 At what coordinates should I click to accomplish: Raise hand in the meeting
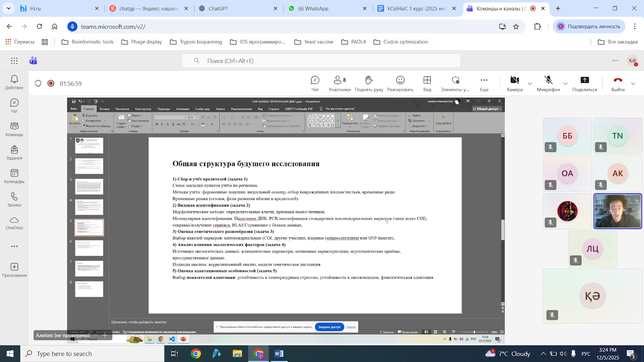[369, 84]
